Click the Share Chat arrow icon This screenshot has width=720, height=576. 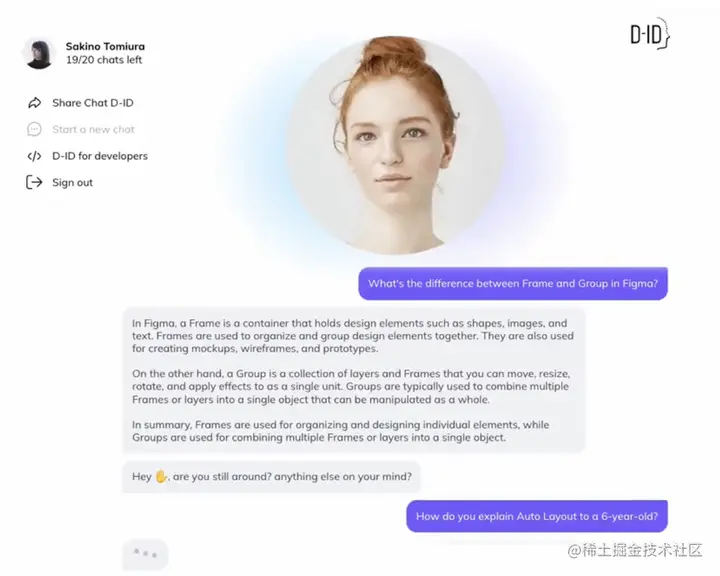(34, 103)
